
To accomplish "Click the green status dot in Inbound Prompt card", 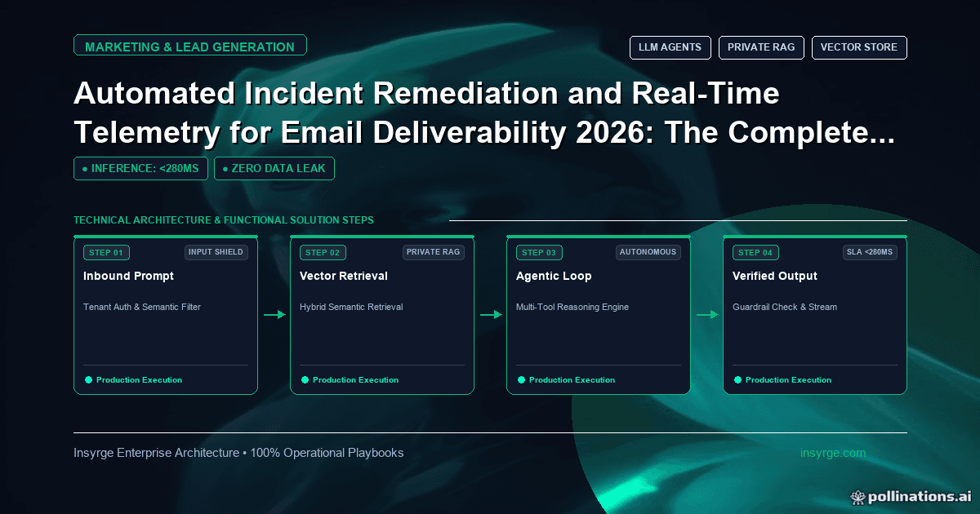I will pyautogui.click(x=88, y=379).
